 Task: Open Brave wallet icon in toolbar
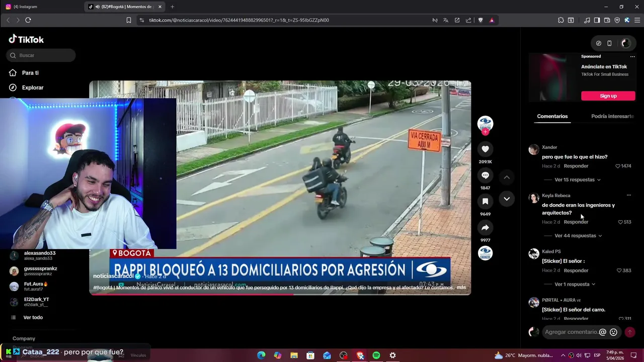click(607, 20)
